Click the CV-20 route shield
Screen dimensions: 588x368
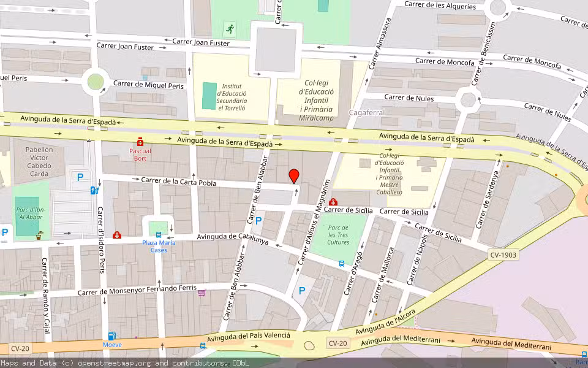coord(337,343)
